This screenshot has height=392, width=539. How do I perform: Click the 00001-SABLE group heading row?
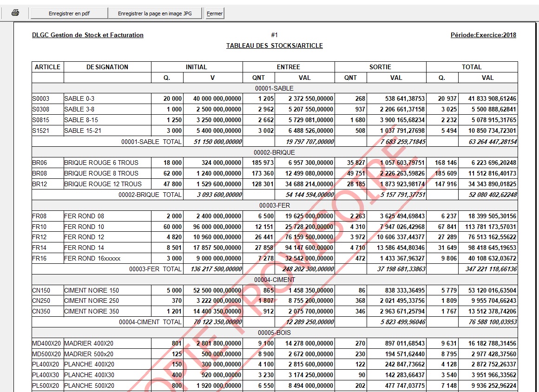[x=274, y=88]
